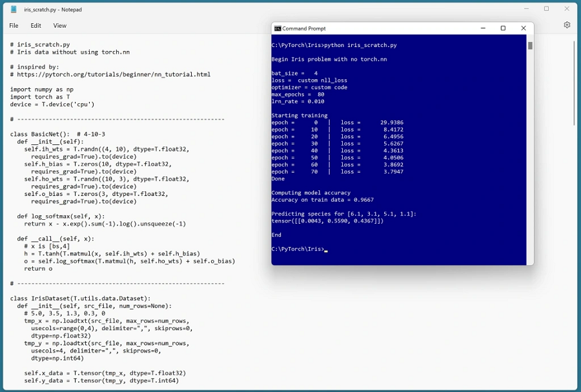Open the File menu
Screen dimensions: 581x392
[12, 25]
